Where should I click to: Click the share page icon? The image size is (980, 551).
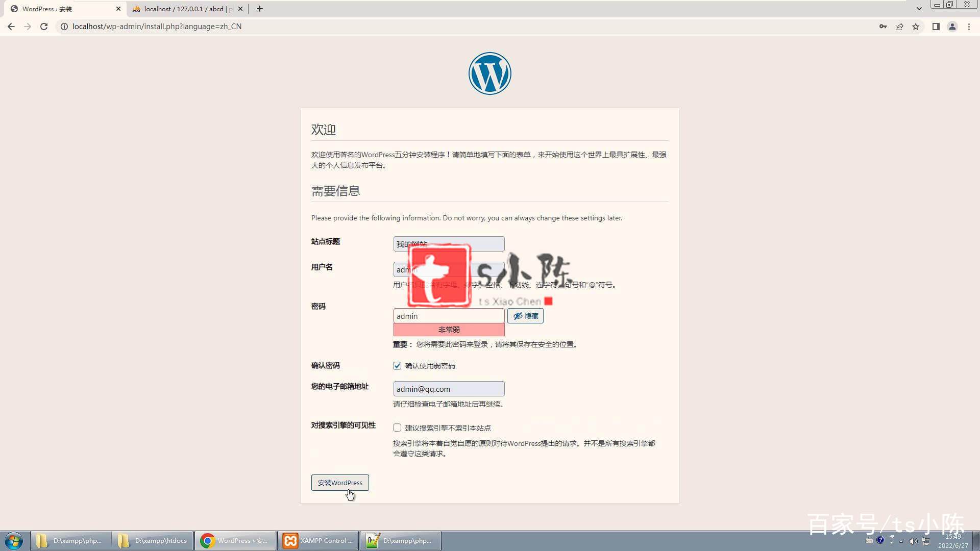pos(899,27)
